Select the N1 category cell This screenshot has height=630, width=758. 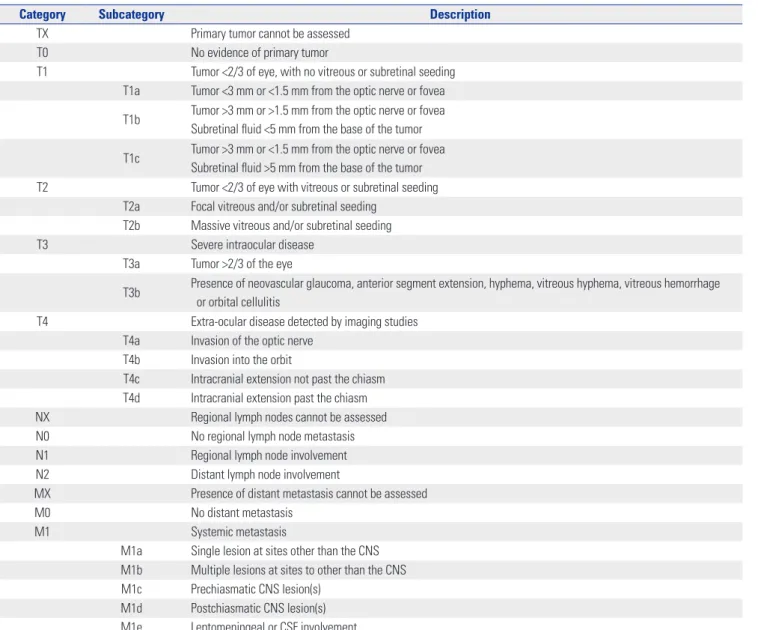pos(42,455)
